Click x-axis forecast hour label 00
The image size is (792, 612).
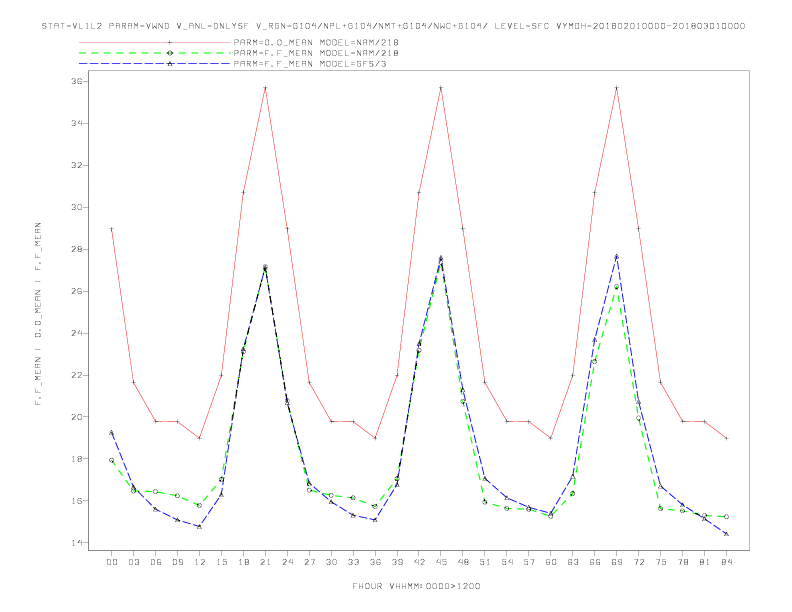click(112, 562)
